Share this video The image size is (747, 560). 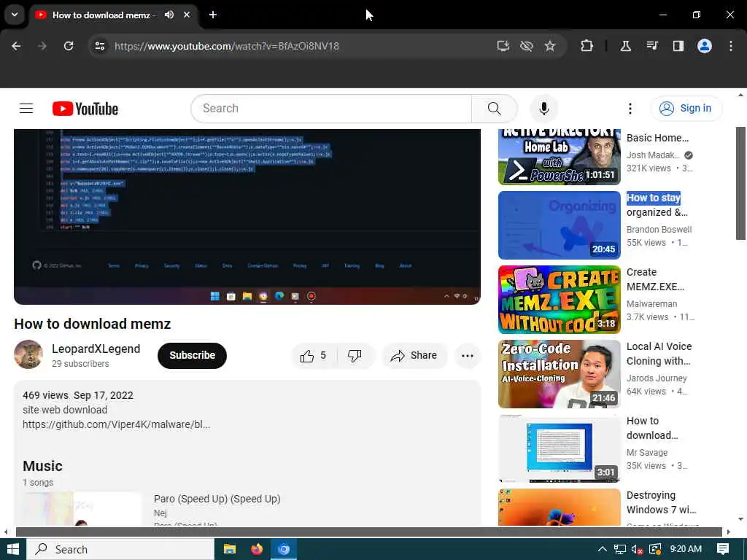414,356
